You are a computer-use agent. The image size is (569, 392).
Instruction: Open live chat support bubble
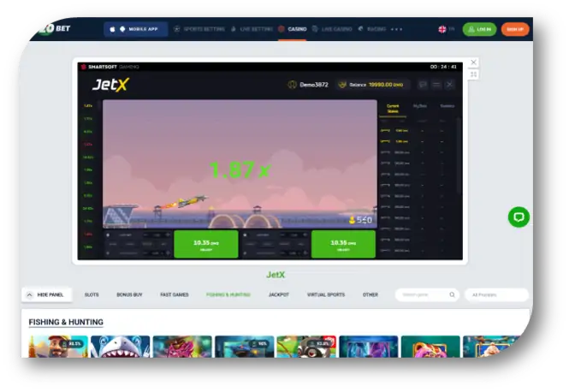pyautogui.click(x=519, y=217)
